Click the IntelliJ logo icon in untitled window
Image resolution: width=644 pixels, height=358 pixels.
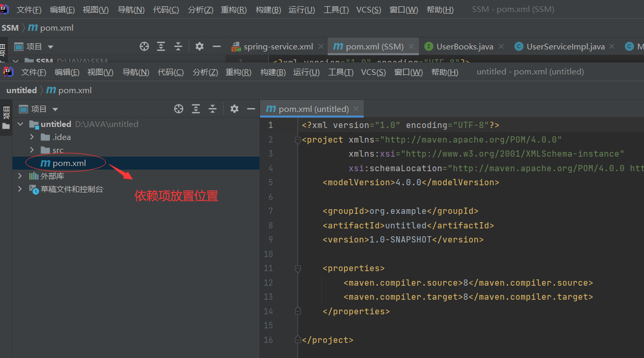coord(8,71)
